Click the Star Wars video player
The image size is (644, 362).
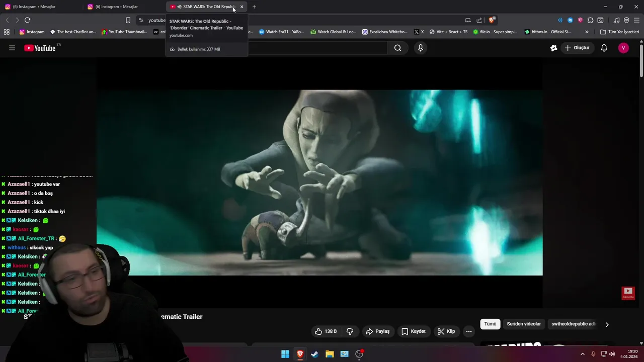319,183
